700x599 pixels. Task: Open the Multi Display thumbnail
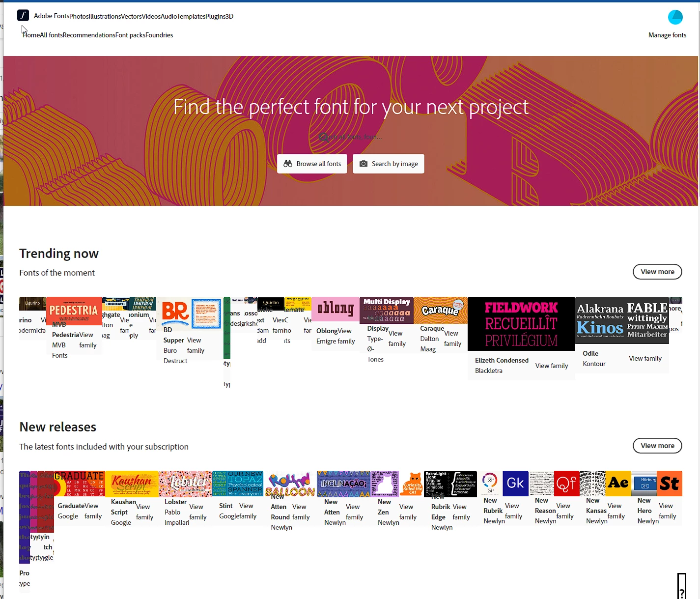click(387, 310)
